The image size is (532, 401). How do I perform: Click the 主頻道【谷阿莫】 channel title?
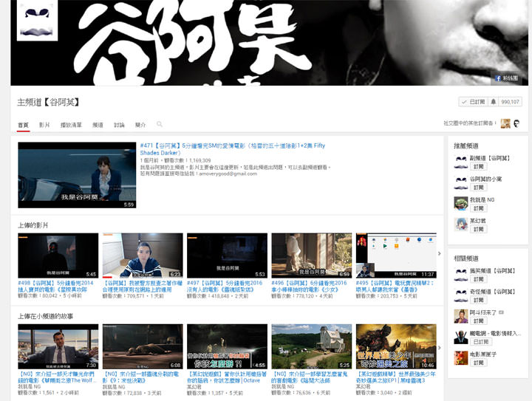click(48, 102)
